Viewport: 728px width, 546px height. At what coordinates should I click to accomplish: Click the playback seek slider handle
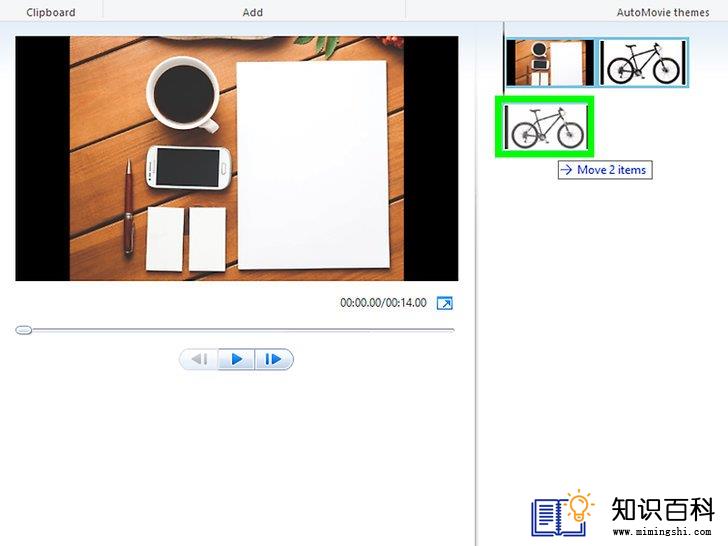23,330
